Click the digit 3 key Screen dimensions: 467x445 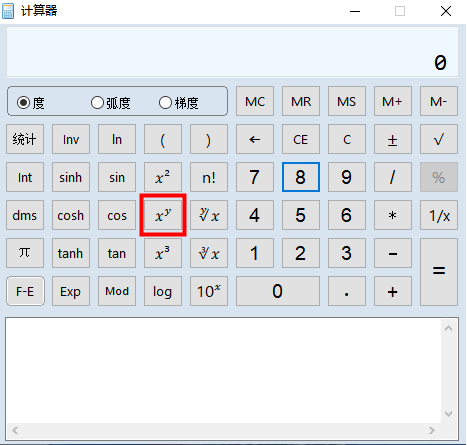[347, 253]
